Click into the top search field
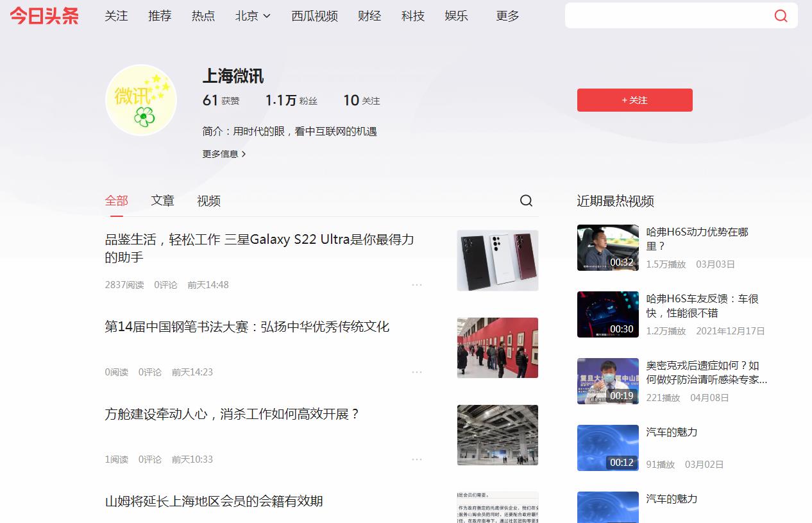812x523 pixels. pos(667,16)
